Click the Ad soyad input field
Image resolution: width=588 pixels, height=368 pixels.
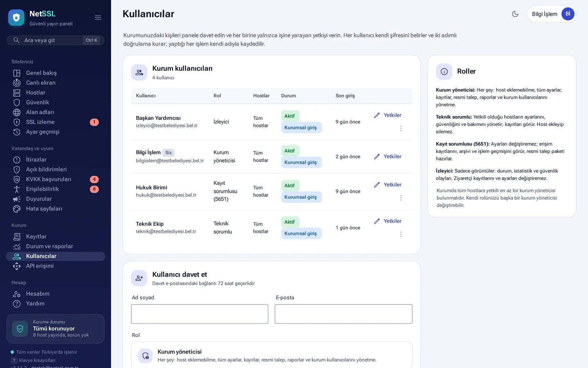pyautogui.click(x=200, y=314)
